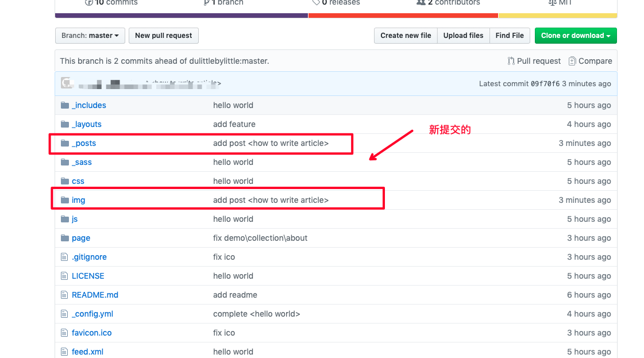
Task: Click the file icon next to .gitignore
Action: 64,257
